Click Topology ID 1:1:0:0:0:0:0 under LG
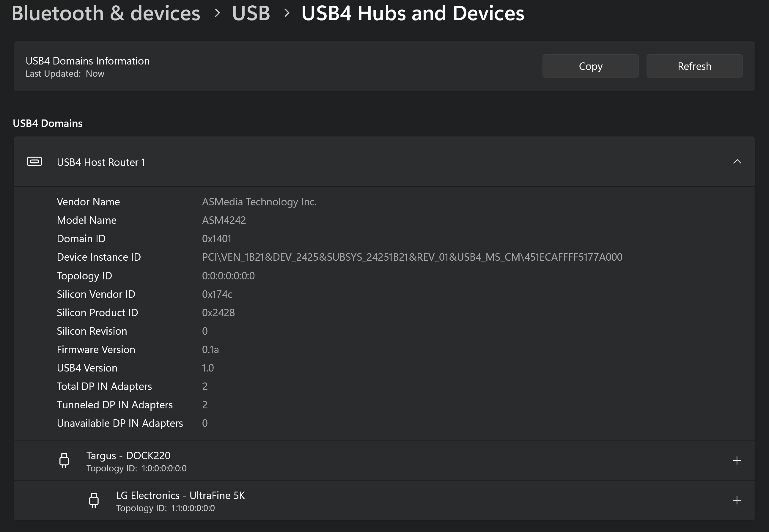Viewport: 769px width, 532px height. click(x=165, y=508)
